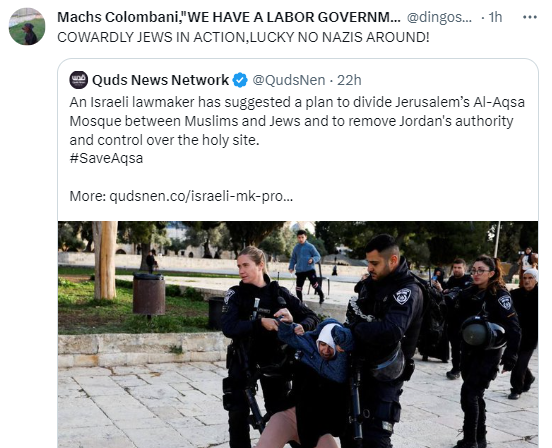Click the blue verified checkmark badge

[x=240, y=80]
